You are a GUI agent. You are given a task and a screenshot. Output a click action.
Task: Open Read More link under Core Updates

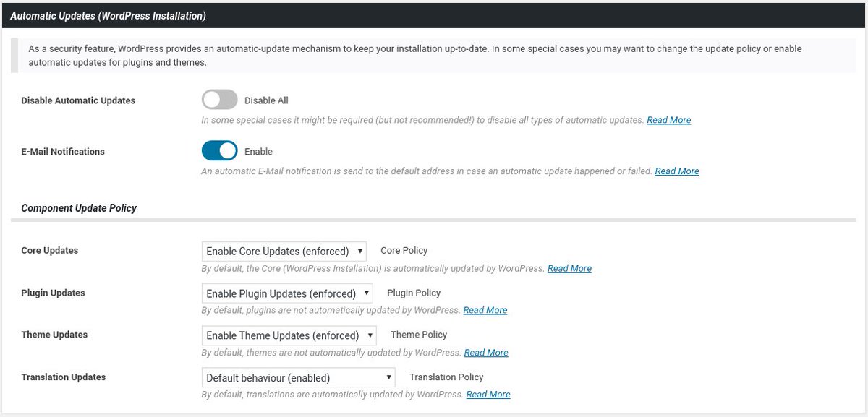[569, 268]
